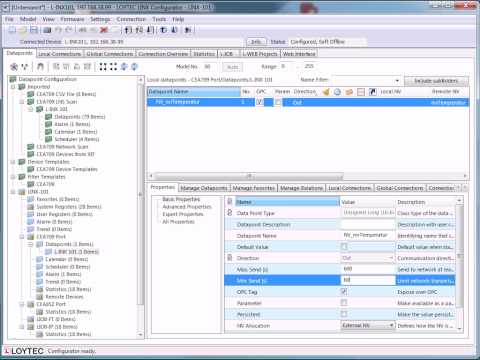
Task: Click the tree panel scroll-down arrow
Action: 140,334
